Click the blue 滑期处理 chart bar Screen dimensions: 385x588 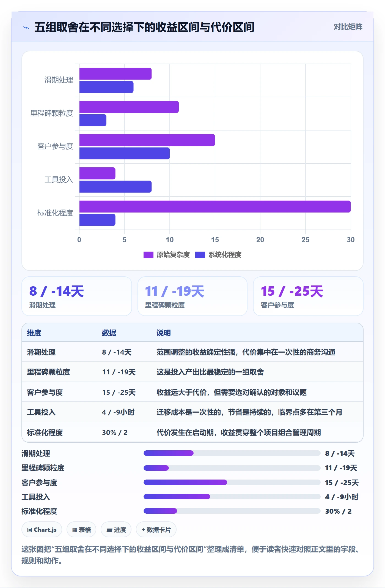pos(106,87)
